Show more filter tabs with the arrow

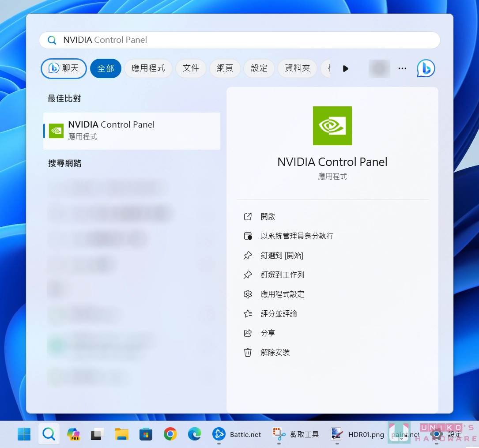point(345,69)
